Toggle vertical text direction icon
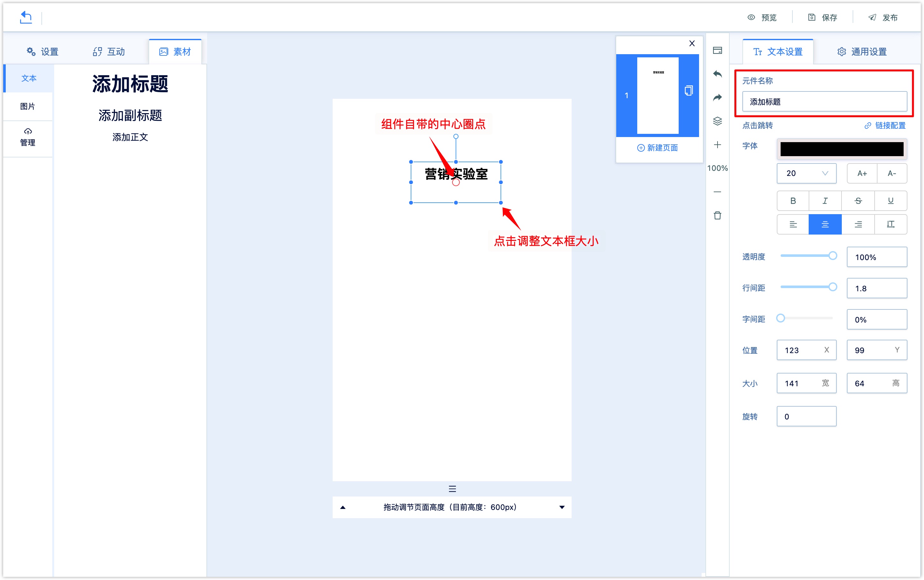924x580 pixels. (891, 224)
